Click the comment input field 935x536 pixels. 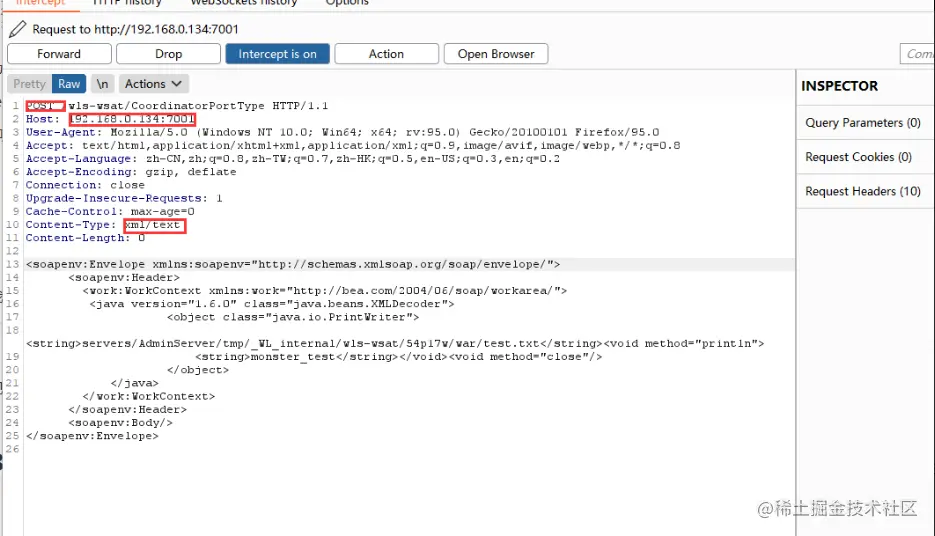917,54
